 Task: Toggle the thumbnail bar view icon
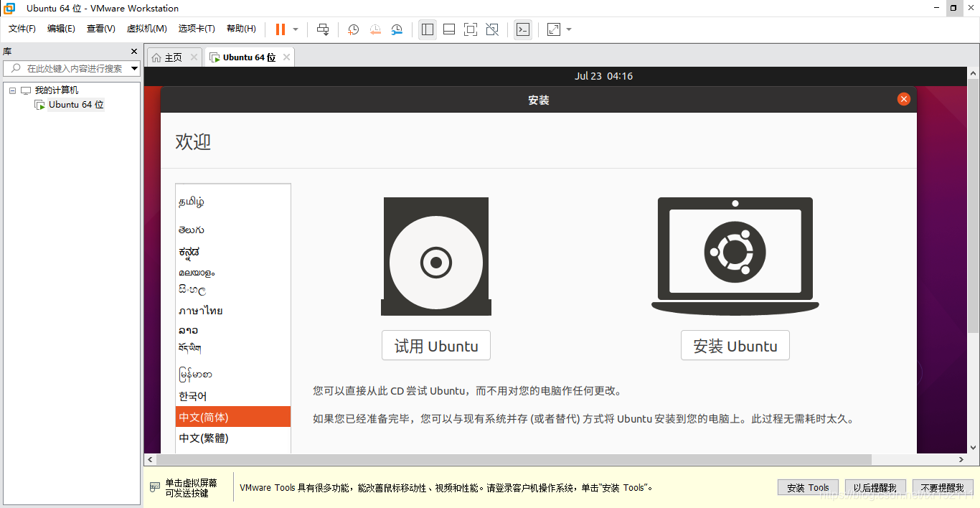449,29
